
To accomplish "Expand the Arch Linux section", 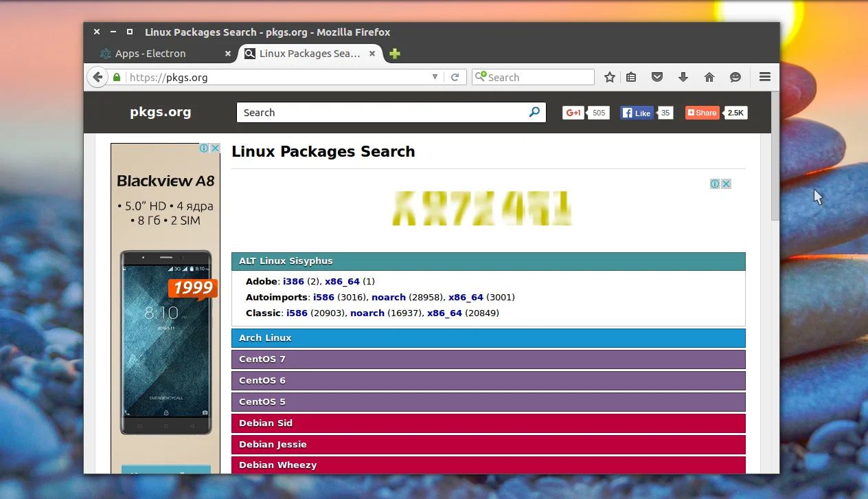I will point(488,338).
